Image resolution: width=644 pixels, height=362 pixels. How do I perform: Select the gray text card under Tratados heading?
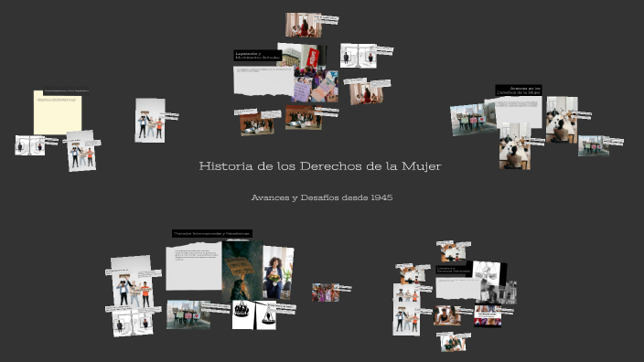194,266
